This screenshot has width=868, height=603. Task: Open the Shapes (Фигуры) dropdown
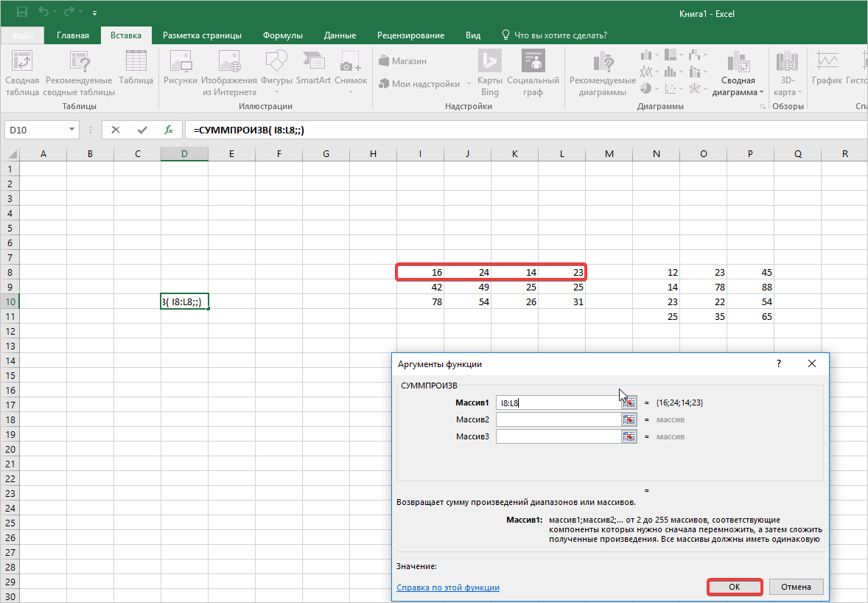tap(276, 92)
